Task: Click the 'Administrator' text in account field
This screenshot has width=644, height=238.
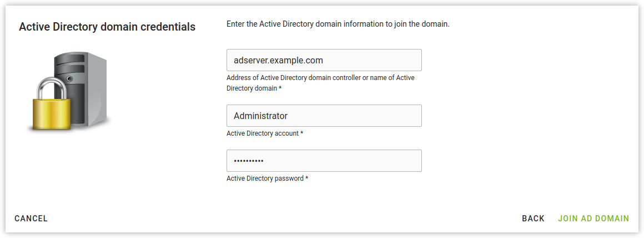Action: pos(260,116)
